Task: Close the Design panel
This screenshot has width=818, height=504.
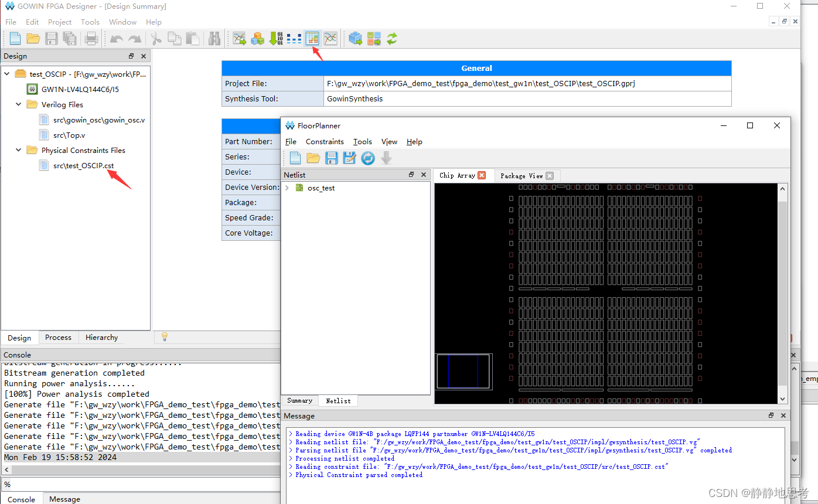Action: click(144, 56)
